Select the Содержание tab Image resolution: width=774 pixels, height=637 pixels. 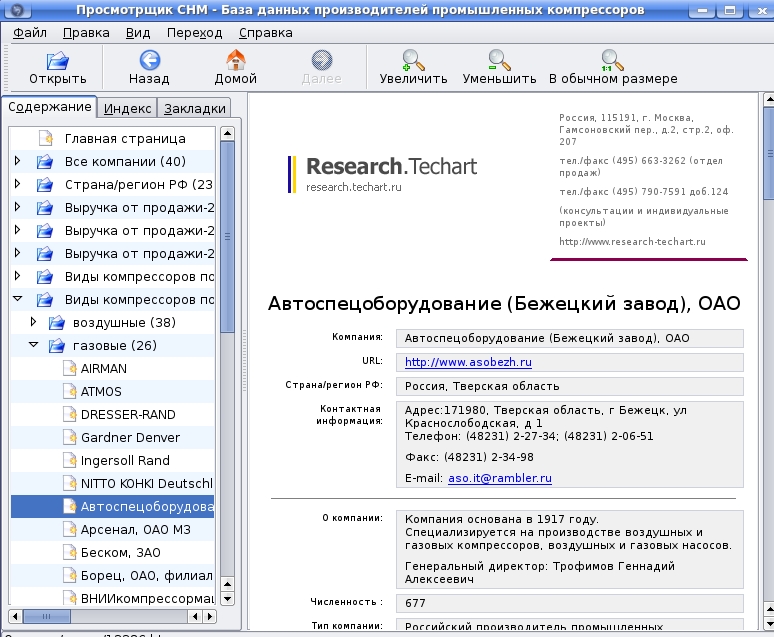[49, 107]
